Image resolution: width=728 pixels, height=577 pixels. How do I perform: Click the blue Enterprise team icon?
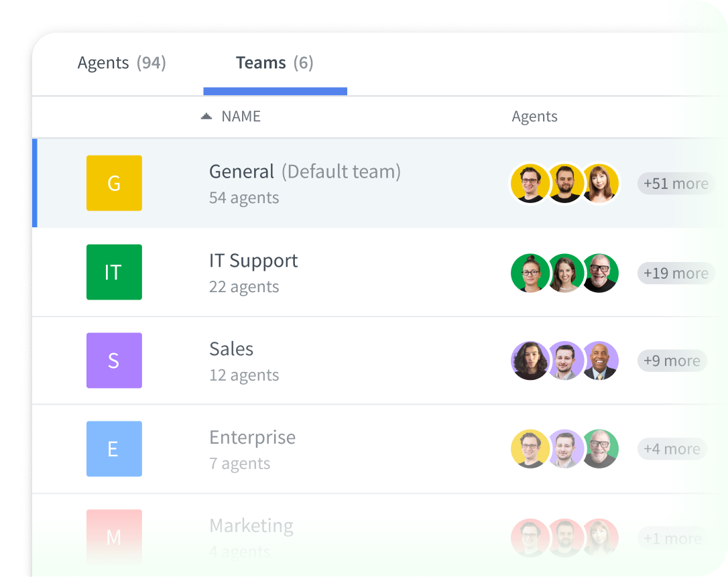114,449
